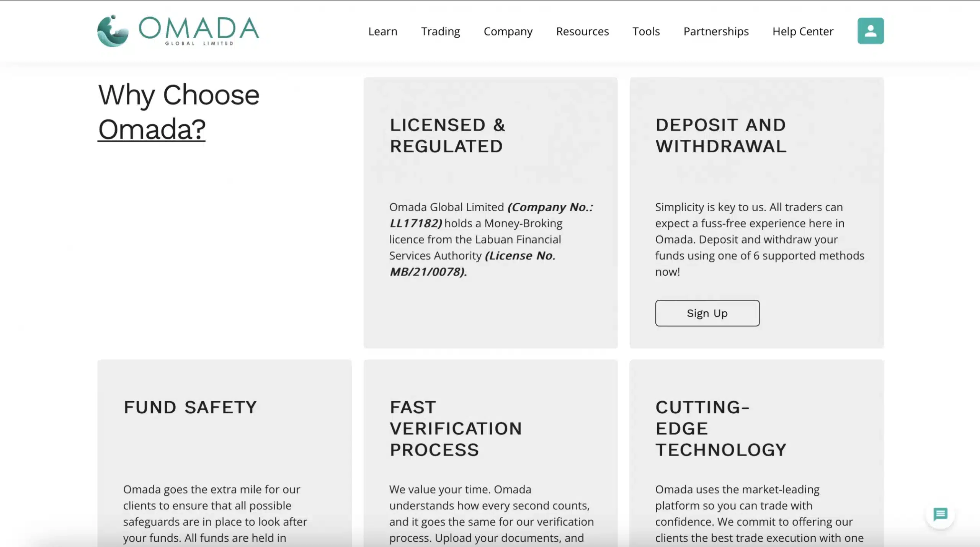Click the Company No. LL17182 text
The image size is (980, 547).
click(x=492, y=215)
